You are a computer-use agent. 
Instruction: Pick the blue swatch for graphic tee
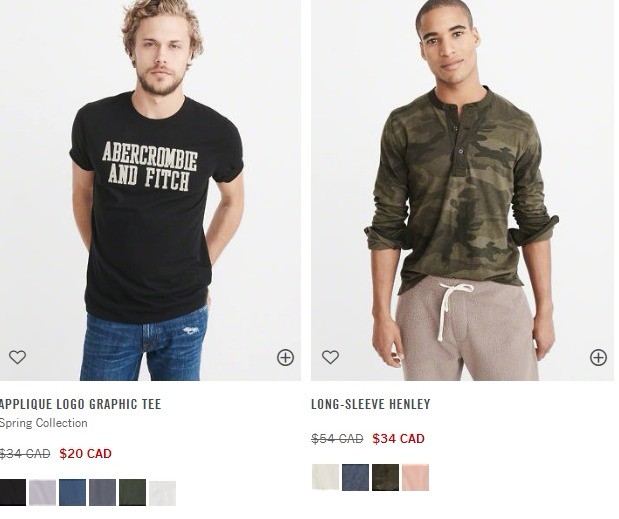(x=73, y=492)
